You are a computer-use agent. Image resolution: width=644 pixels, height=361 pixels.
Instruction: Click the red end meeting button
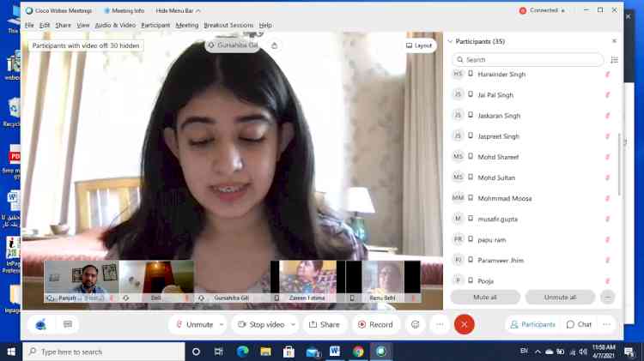click(x=464, y=325)
